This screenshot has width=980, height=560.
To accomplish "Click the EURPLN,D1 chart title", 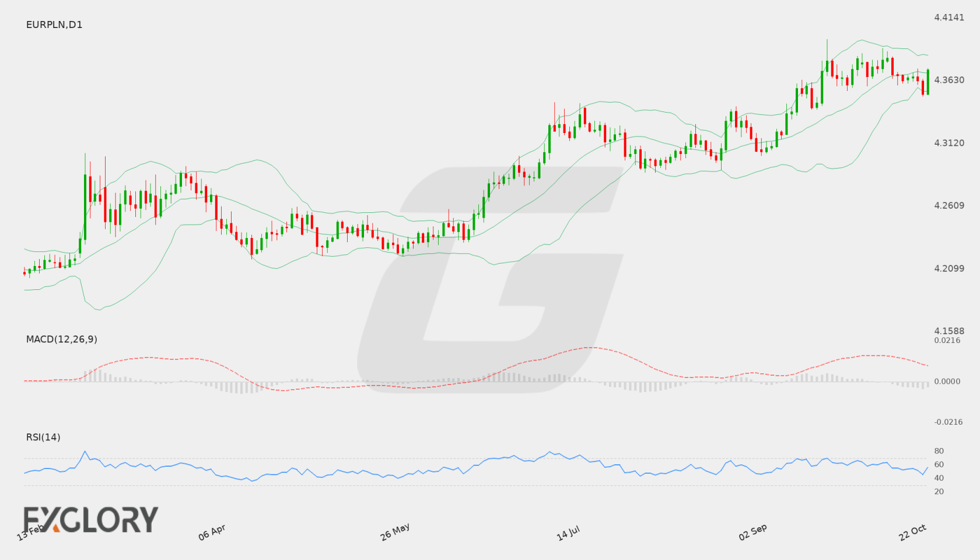I will [54, 24].
